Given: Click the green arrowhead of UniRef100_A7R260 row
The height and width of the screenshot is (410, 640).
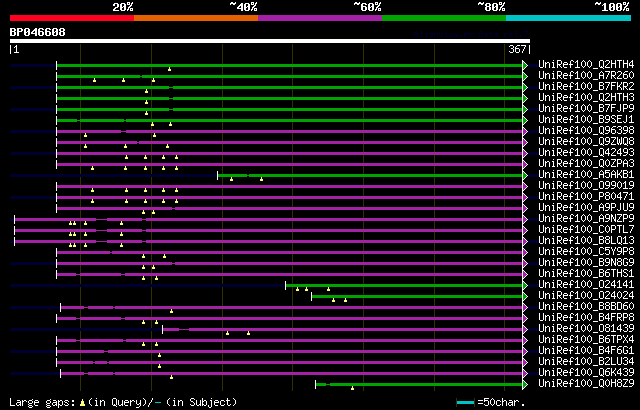Looking at the screenshot, I should point(525,76).
